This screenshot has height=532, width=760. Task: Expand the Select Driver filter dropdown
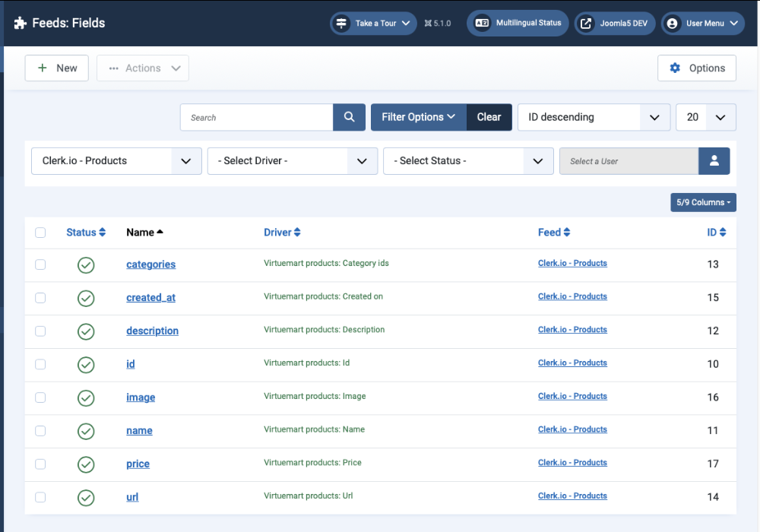pyautogui.click(x=292, y=161)
